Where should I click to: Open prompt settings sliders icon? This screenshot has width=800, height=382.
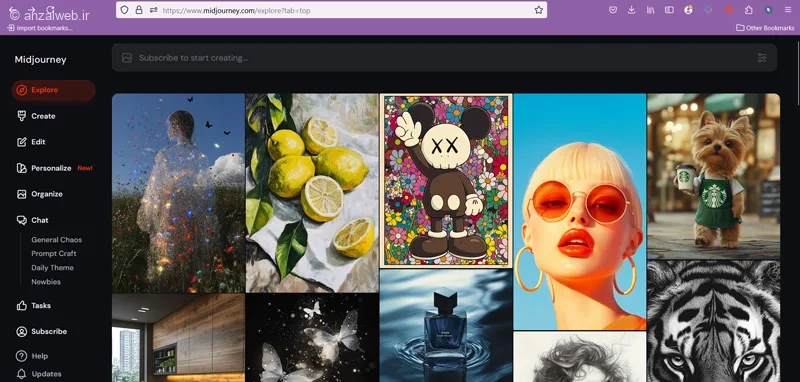pyautogui.click(x=762, y=58)
